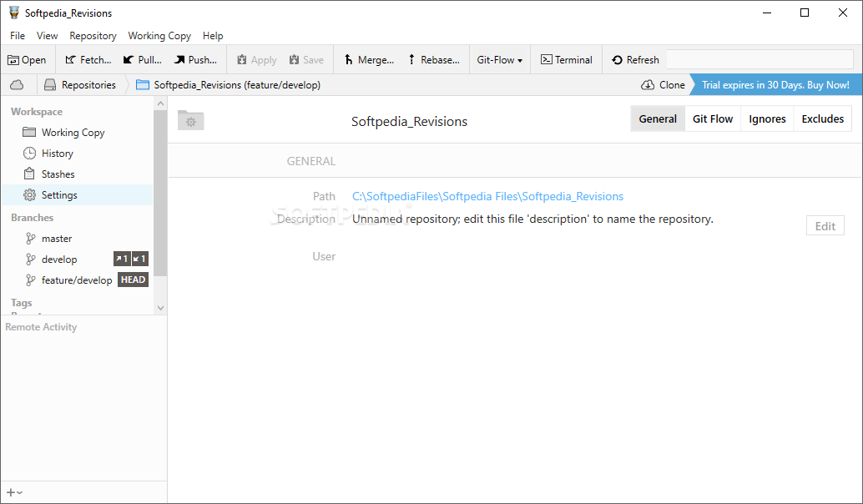The height and width of the screenshot is (504, 863).
Task: Click the trial expires Buy Now banner
Action: click(775, 85)
